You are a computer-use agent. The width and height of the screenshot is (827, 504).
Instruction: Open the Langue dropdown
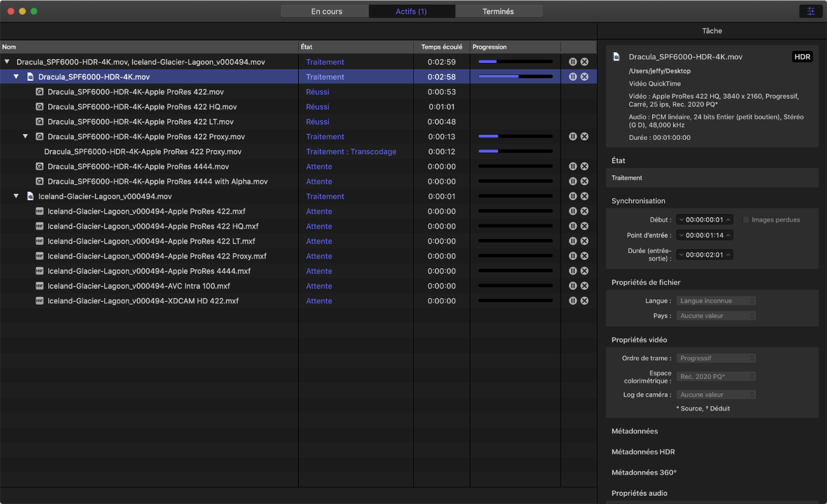716,301
